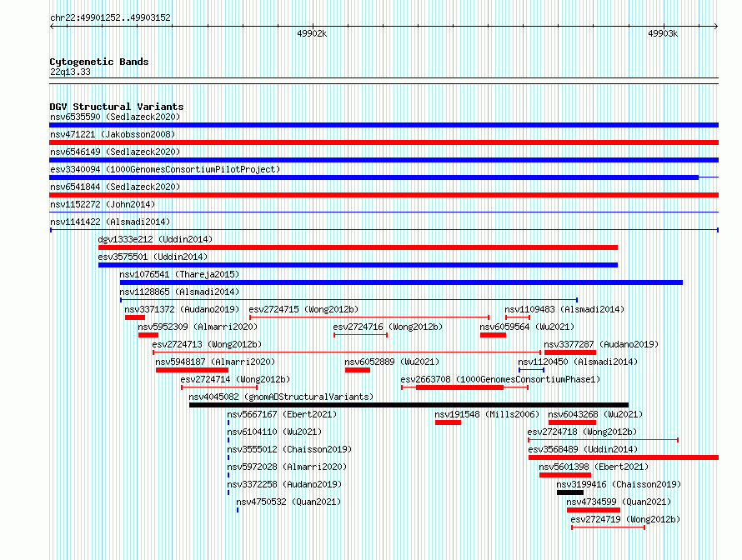Open esv3575501 (Uddin2014) label
The width and height of the screenshot is (742, 560).
pos(153,257)
